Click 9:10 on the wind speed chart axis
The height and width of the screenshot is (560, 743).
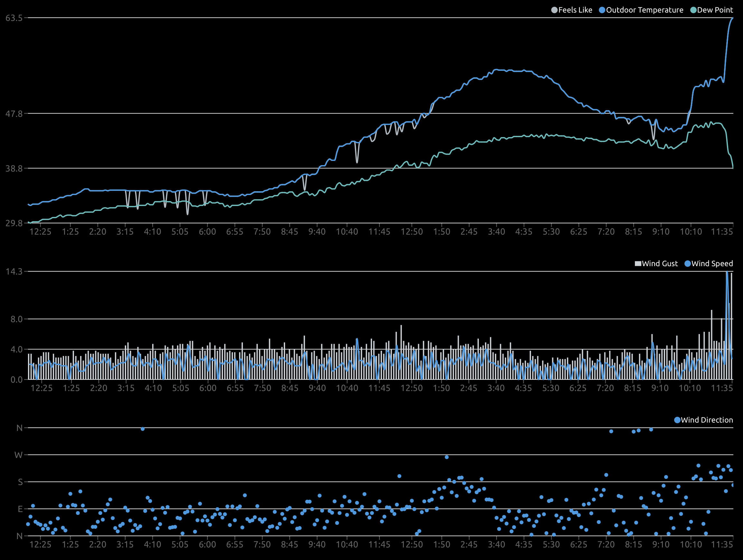[x=660, y=388]
